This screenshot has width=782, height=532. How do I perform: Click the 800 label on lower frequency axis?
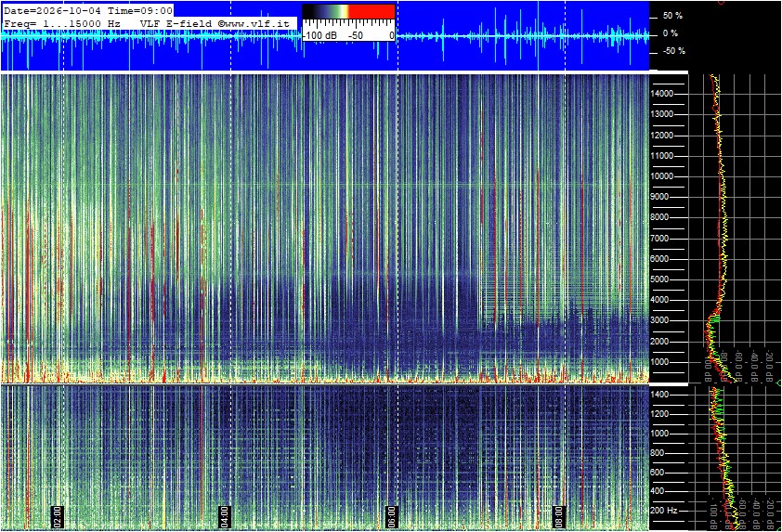(x=658, y=453)
